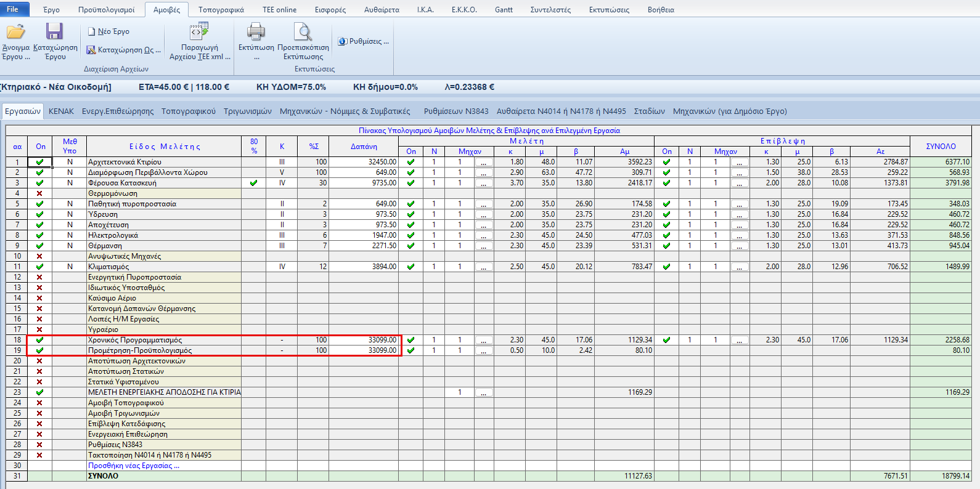Open the blue File button
Image resolution: width=980 pixels, height=489 pixels.
[x=13, y=9]
